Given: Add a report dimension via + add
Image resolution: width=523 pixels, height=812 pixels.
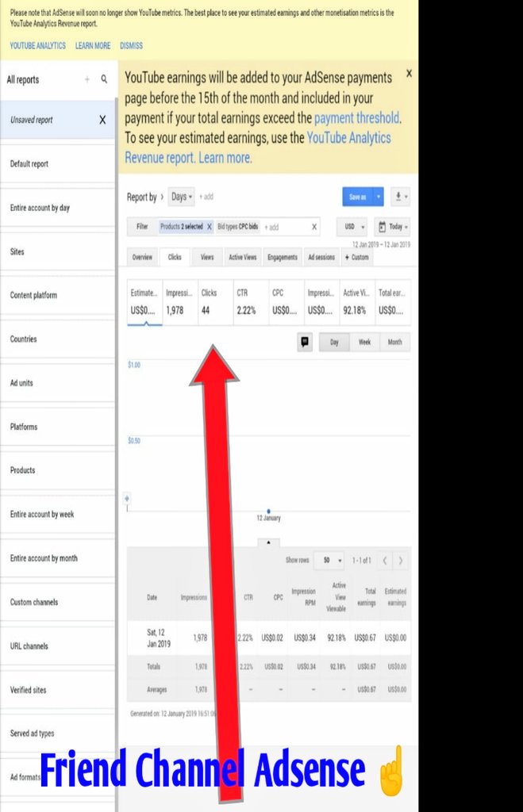Looking at the screenshot, I should pyautogui.click(x=206, y=197).
